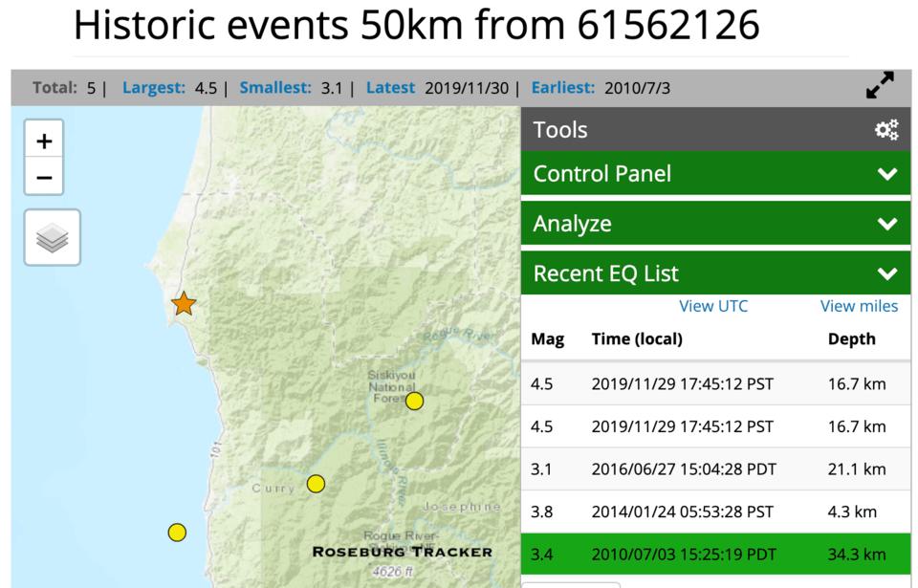The width and height of the screenshot is (918, 588).
Task: Switch times to View UTC
Action: coord(713,306)
